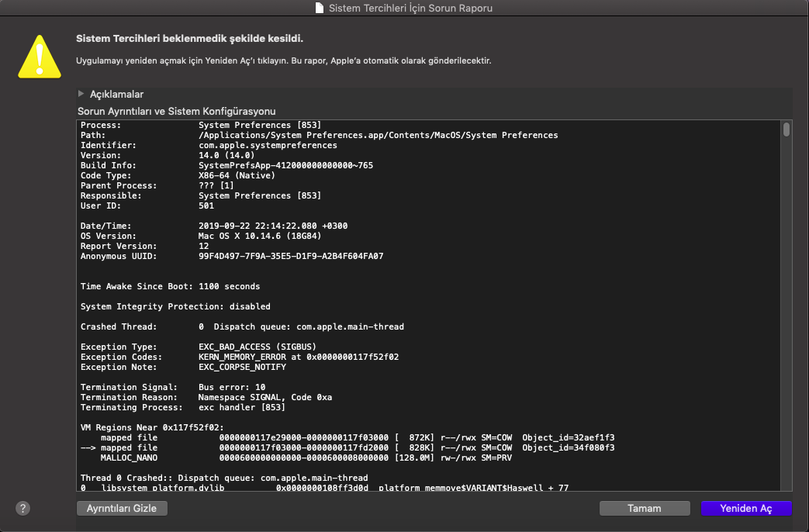Viewport: 809px width, 532px height.
Task: Click the 'beklenmedik şekilde kesildi' headline text
Action: tap(189, 38)
